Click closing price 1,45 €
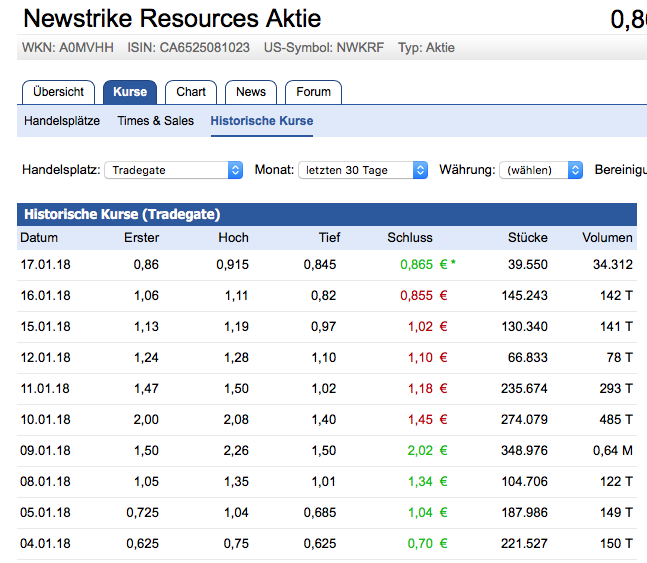 click(427, 419)
